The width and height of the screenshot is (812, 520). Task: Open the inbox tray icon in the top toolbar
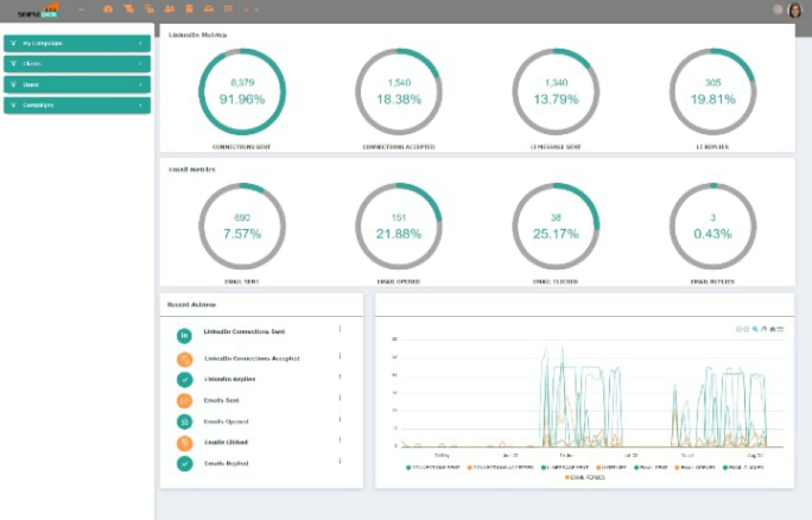208,9
